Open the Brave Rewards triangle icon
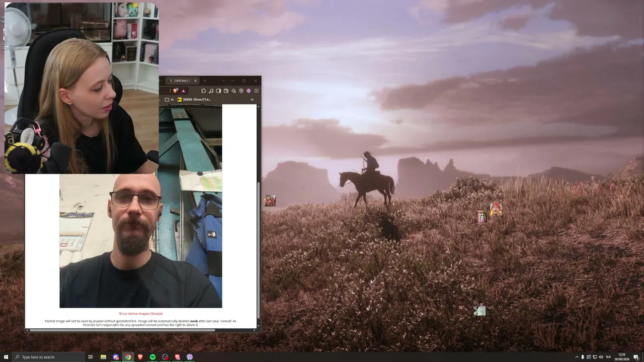This screenshot has height=362, width=644. pos(184,91)
